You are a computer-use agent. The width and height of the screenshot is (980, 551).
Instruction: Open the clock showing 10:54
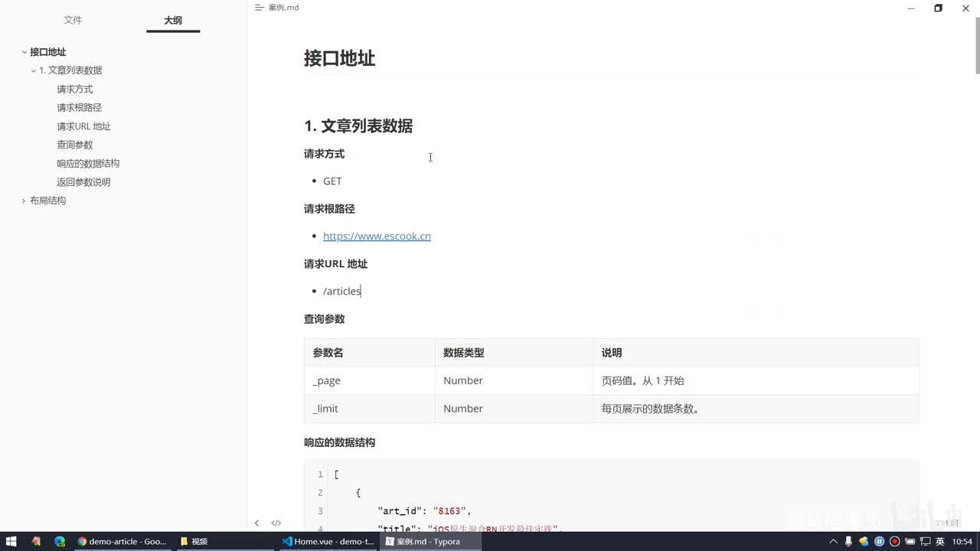(x=962, y=542)
